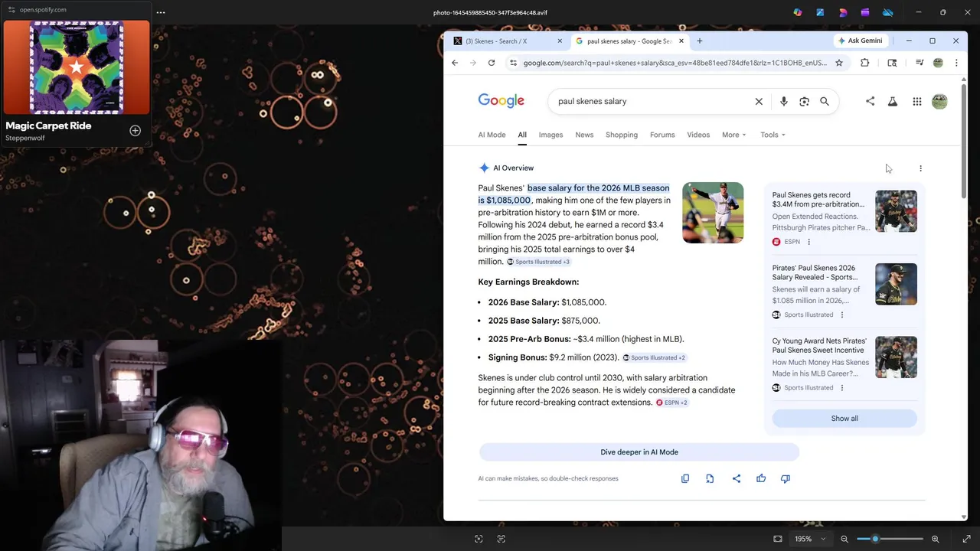Open Photos app three-dot more menu
The image size is (980, 551).
(x=160, y=12)
